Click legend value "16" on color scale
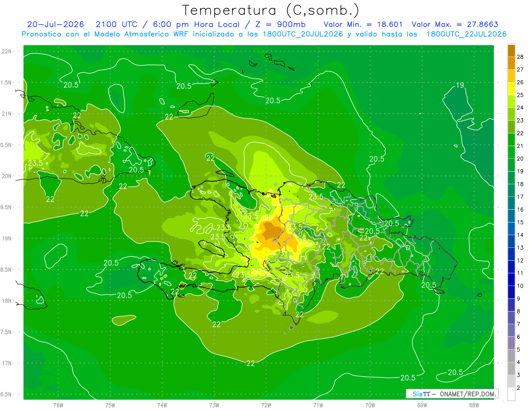 521,209
